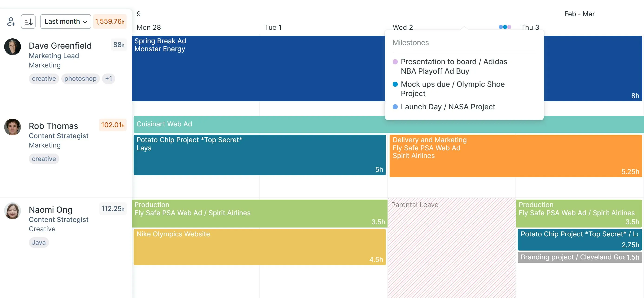Click the Feb - Mar month label
The image size is (644, 298).
tap(579, 14)
